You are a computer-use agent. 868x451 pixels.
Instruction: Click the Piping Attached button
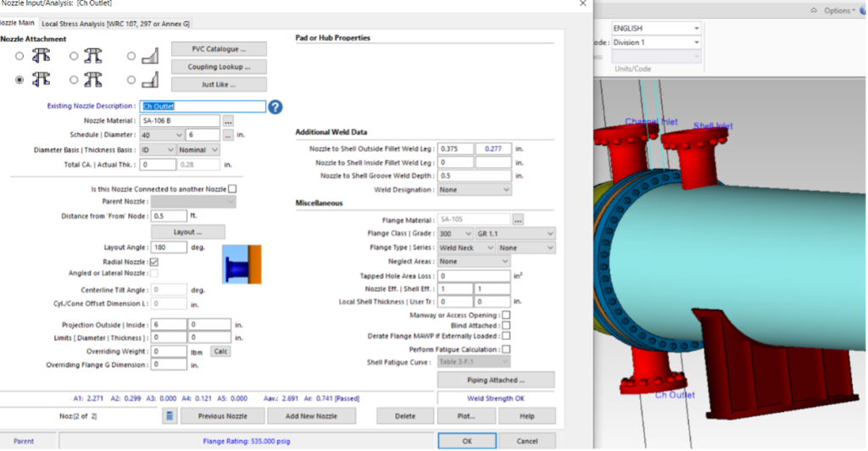[x=495, y=380]
